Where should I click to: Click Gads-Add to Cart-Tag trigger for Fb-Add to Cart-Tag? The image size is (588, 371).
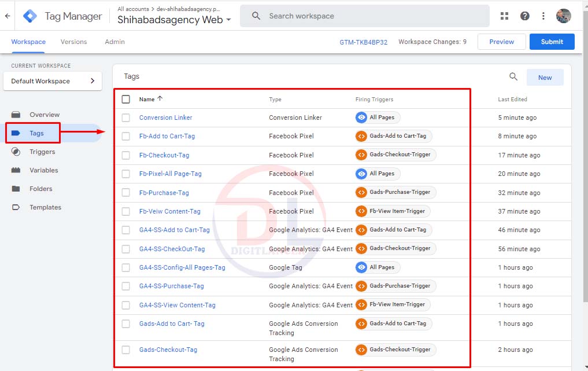(394, 136)
